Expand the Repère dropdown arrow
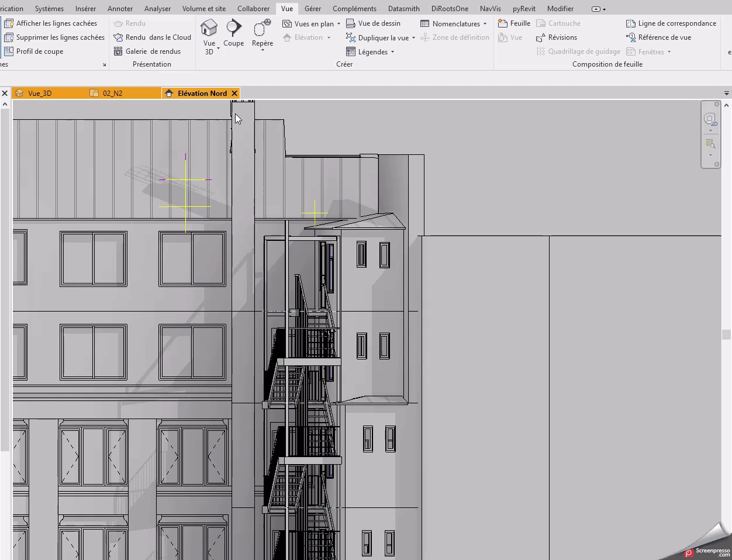The width and height of the screenshot is (732, 560). click(262, 50)
